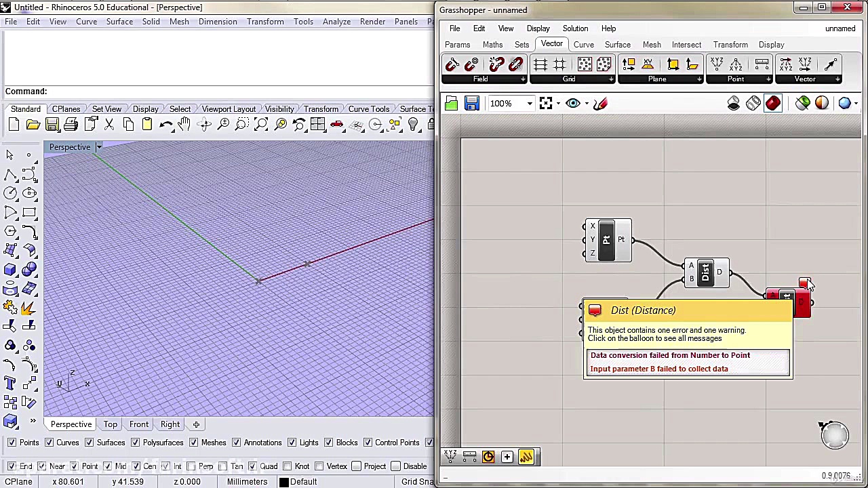Image resolution: width=868 pixels, height=488 pixels.
Task: Click a magnet icon in the Field panel
Action: coord(452,64)
